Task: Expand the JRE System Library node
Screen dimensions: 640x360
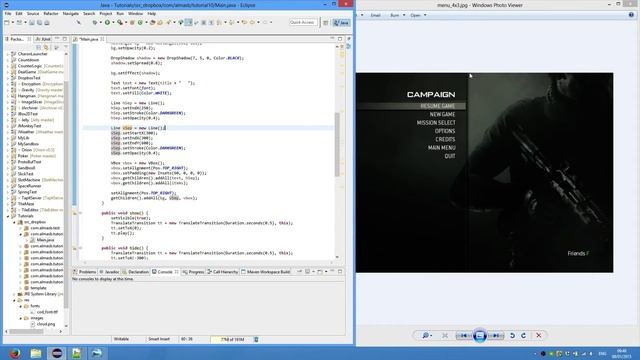Action: tap(14, 294)
